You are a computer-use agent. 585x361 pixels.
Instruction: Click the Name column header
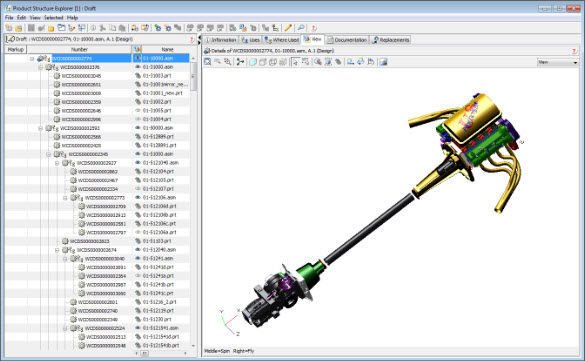click(x=167, y=49)
